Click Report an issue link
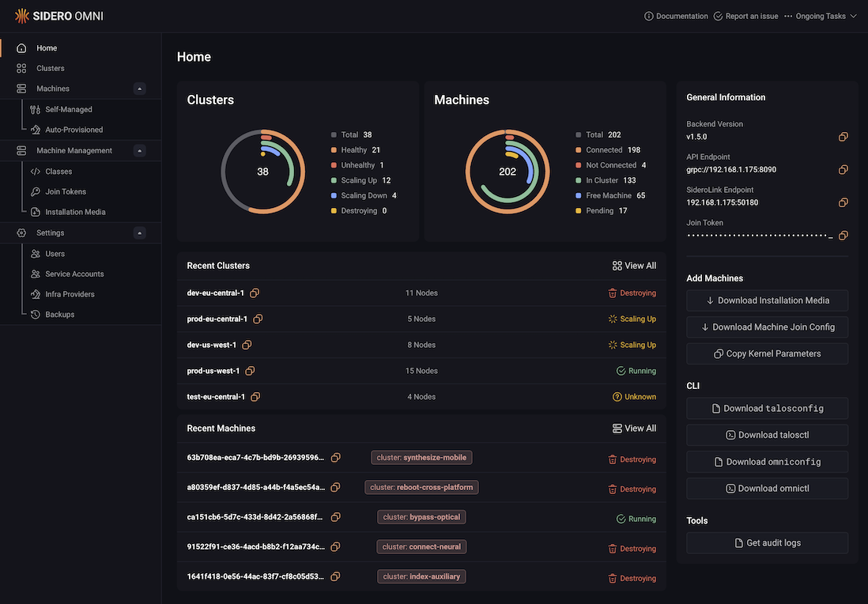Viewport: 868px width, 604px height. coord(745,16)
